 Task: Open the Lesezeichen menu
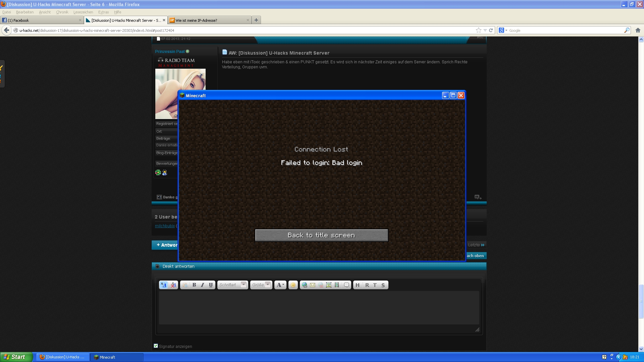pyautogui.click(x=83, y=12)
